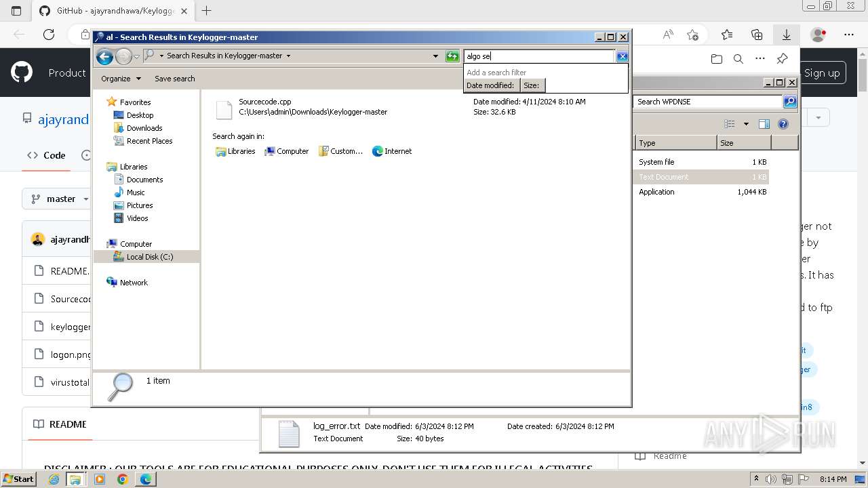Open the Music library

[135, 192]
